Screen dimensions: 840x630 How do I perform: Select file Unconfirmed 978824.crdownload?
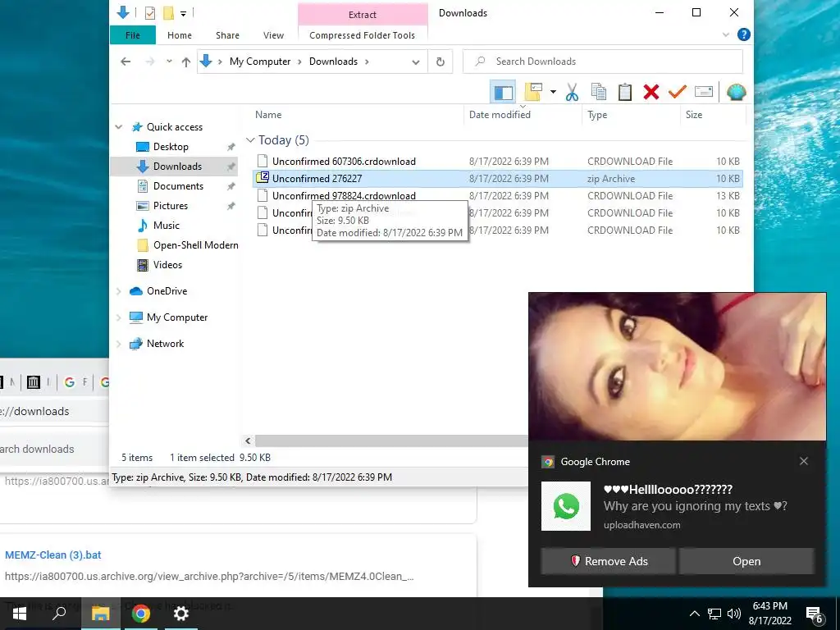point(344,195)
